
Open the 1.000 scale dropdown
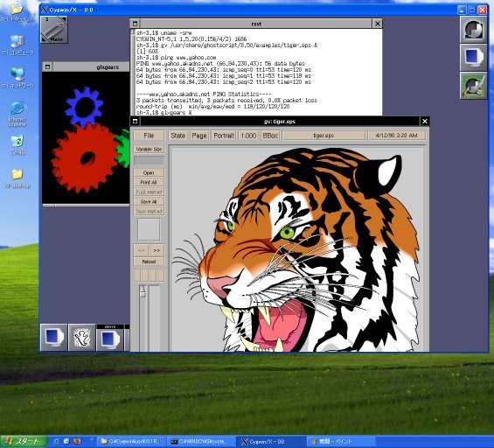(248, 136)
